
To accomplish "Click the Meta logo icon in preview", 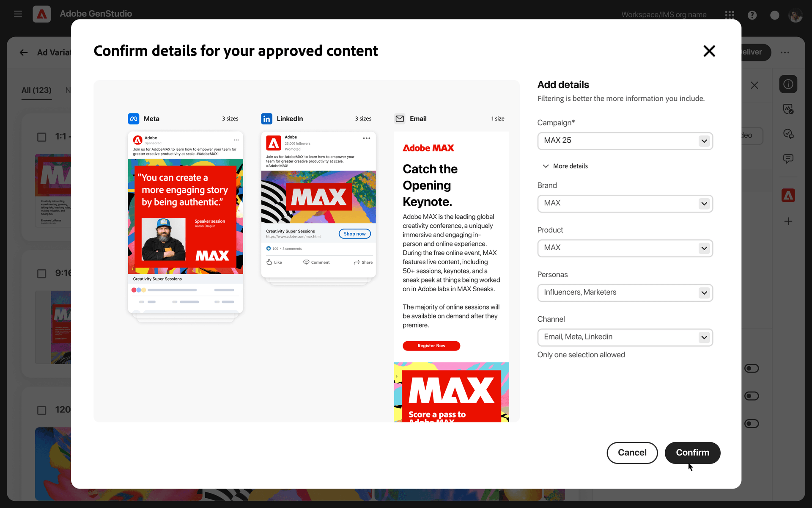I will coord(134,119).
